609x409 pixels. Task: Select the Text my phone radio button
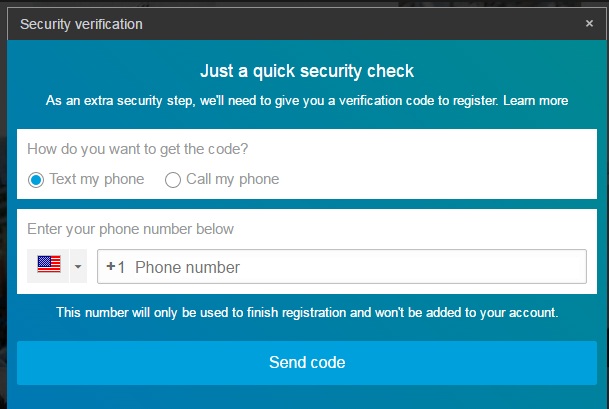click(36, 180)
